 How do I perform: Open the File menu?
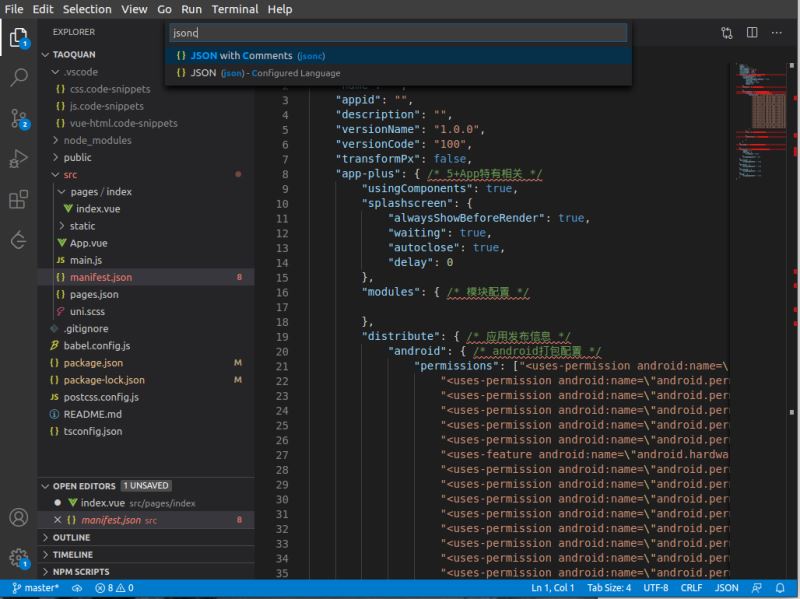pos(14,9)
